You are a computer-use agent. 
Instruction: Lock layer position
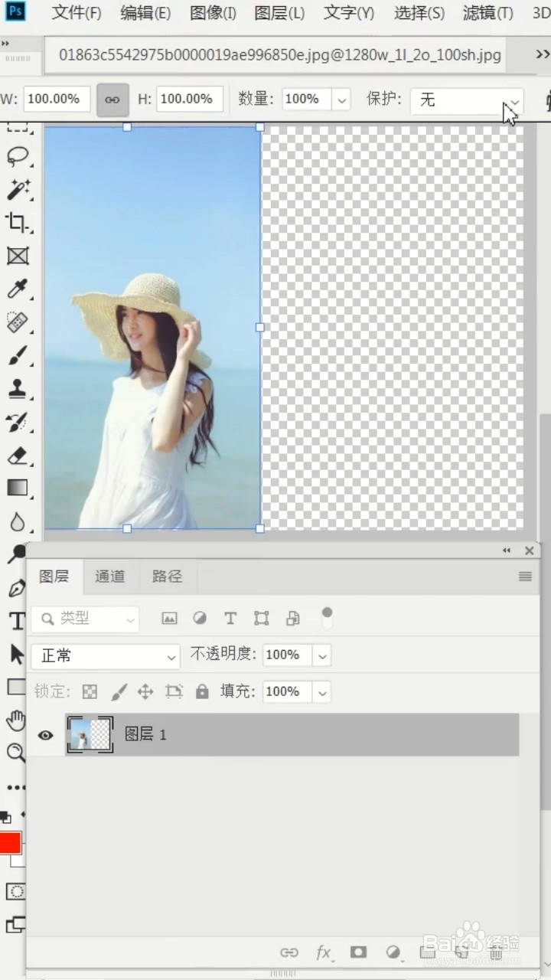point(145,692)
